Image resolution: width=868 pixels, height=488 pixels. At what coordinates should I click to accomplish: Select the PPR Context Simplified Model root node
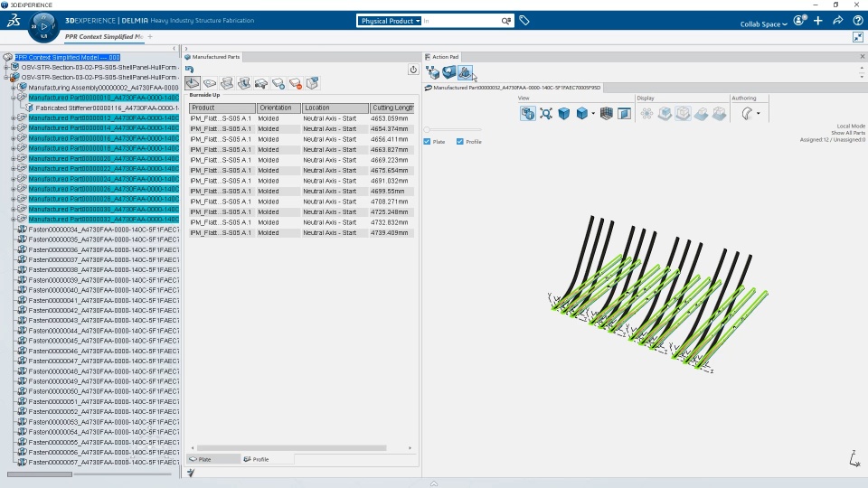(67, 57)
